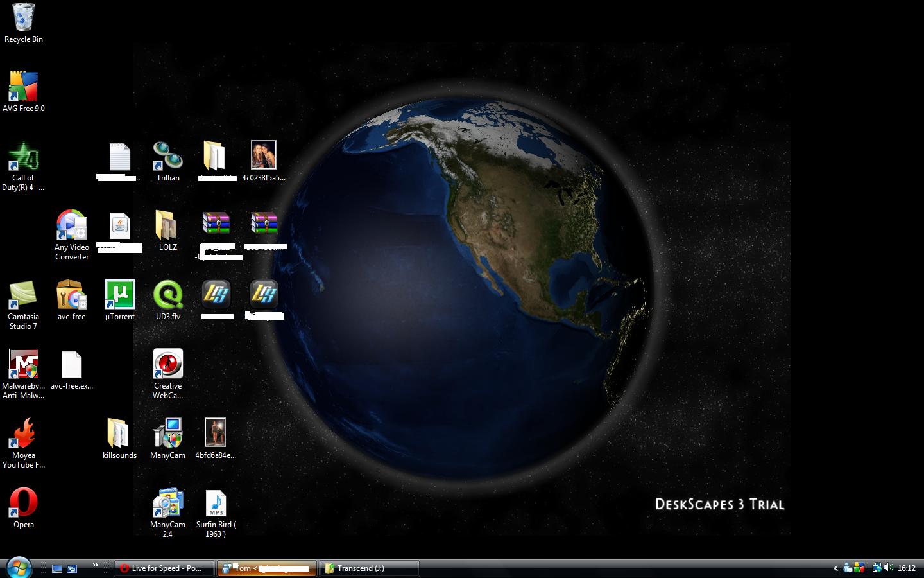This screenshot has width=924, height=578.
Task: Select the 4bfd6a84e... image thumbnail
Action: tap(216, 432)
